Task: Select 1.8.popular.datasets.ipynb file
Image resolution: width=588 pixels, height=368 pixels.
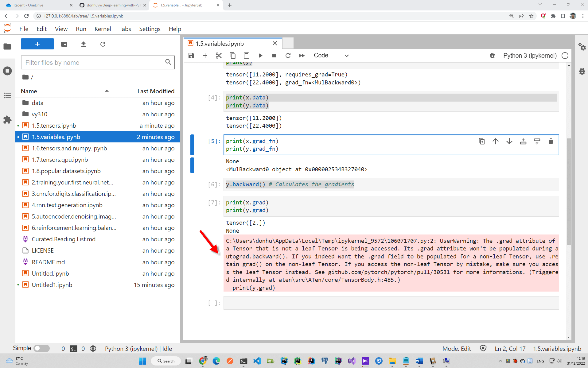Action: 98,171
